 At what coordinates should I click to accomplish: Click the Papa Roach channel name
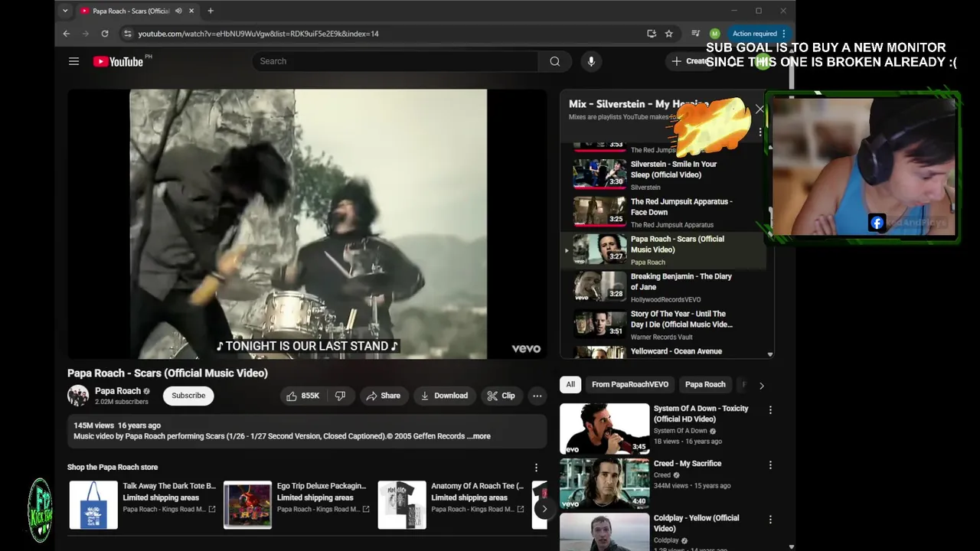118,391
